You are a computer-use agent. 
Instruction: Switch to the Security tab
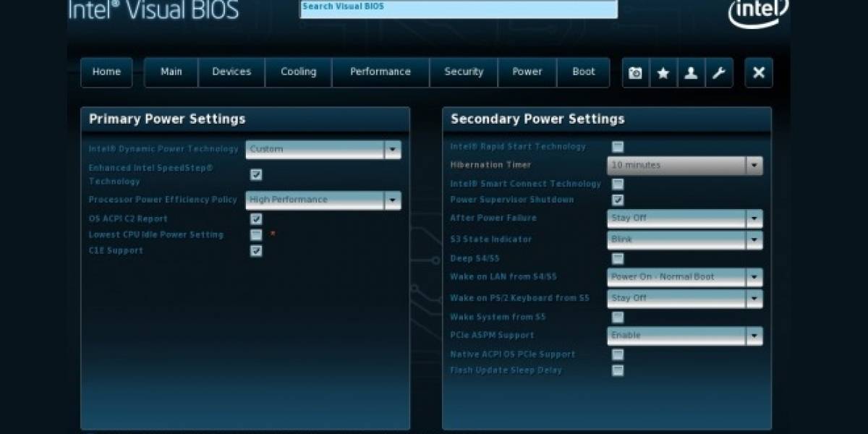click(x=464, y=72)
